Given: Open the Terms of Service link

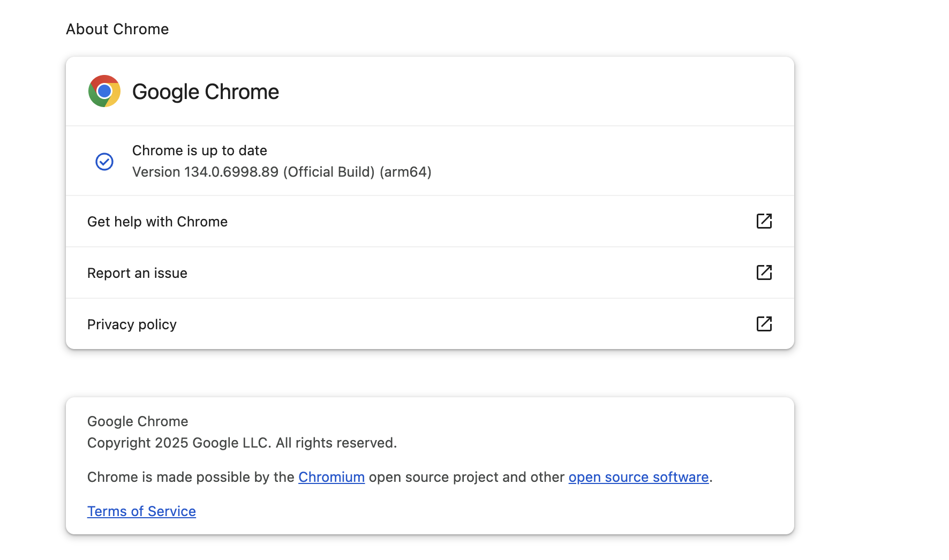Looking at the screenshot, I should [141, 511].
